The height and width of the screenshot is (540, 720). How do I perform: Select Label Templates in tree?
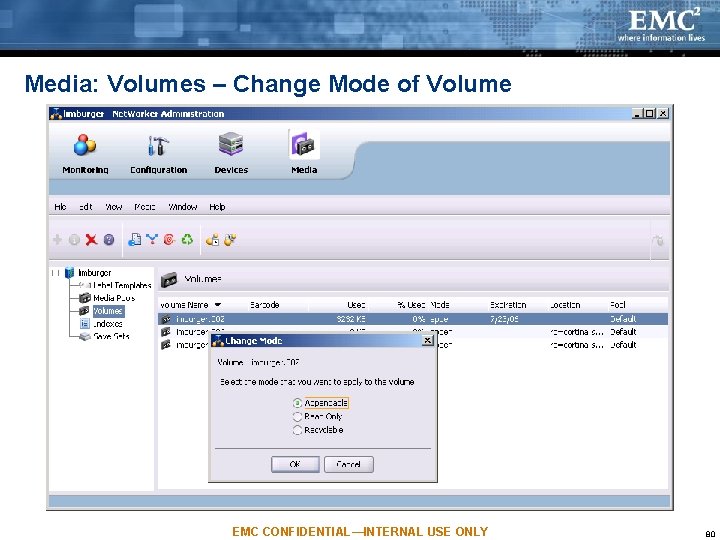(x=122, y=286)
